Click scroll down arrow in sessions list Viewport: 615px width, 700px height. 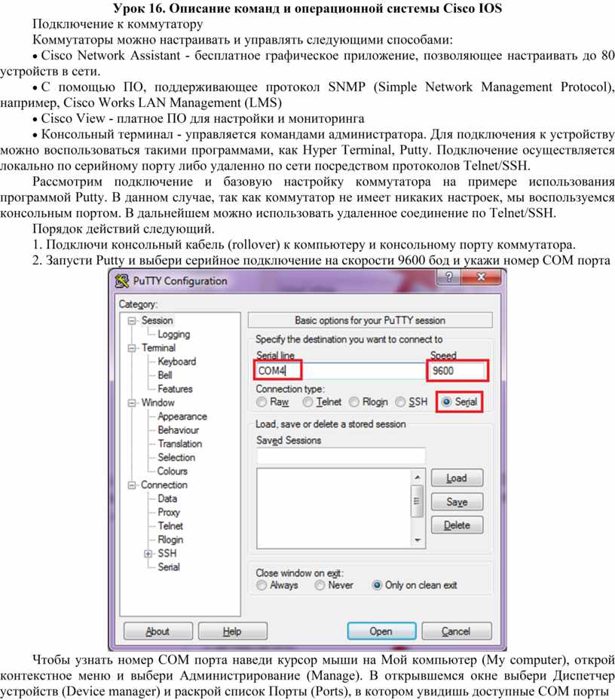click(417, 540)
